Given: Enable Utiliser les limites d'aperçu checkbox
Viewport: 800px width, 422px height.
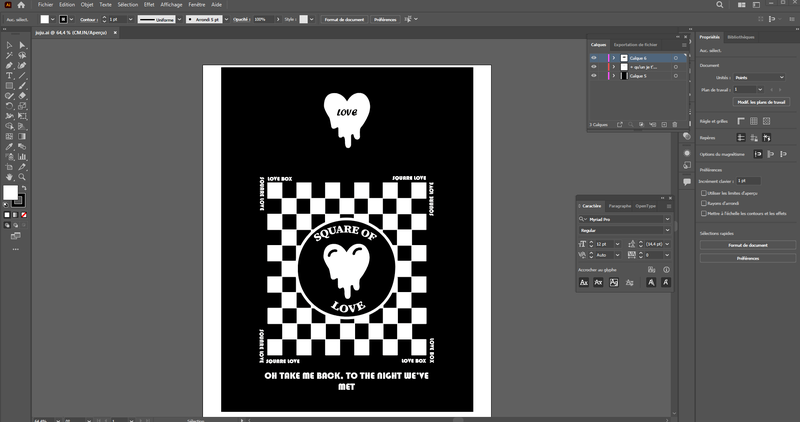Looking at the screenshot, I should [x=704, y=193].
